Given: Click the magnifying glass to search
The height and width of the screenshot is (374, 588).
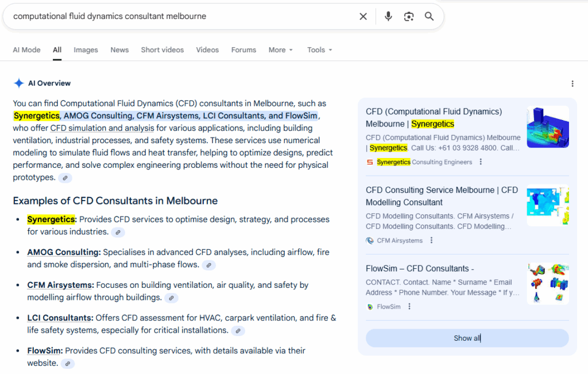Looking at the screenshot, I should point(429,16).
